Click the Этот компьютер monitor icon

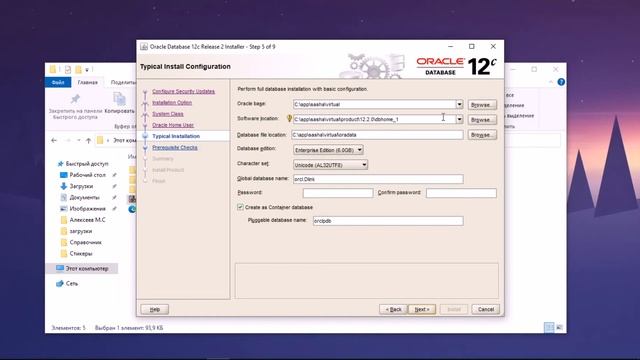[x=60, y=268]
